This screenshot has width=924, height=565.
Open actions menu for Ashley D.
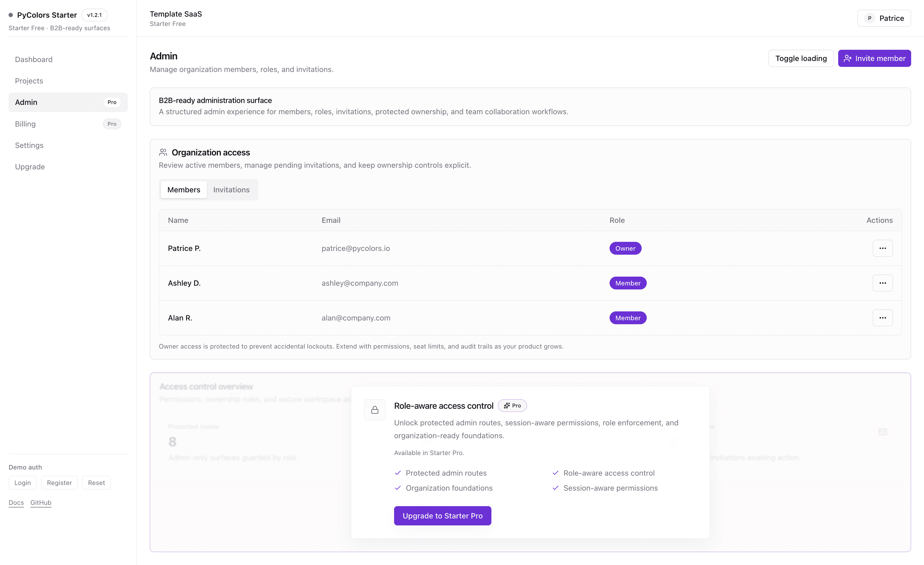coord(882,283)
